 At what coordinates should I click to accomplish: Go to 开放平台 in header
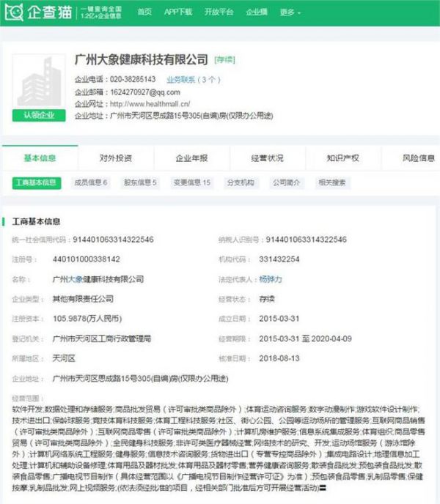coord(219,12)
